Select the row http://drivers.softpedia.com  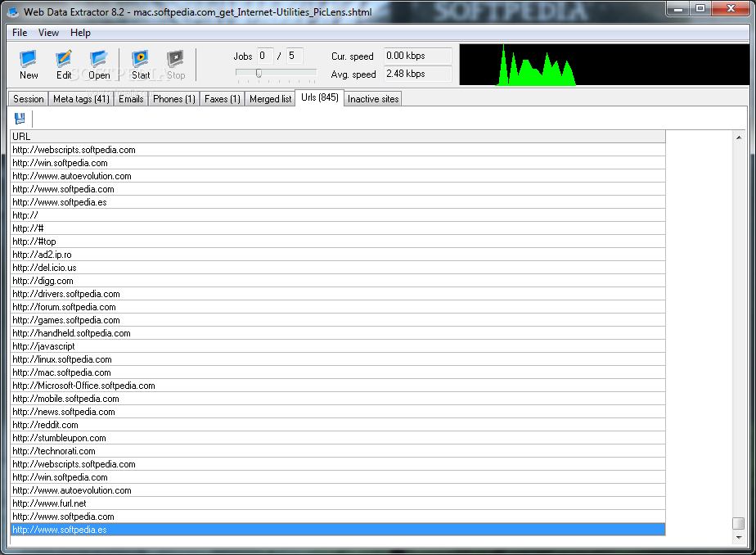click(x=338, y=294)
